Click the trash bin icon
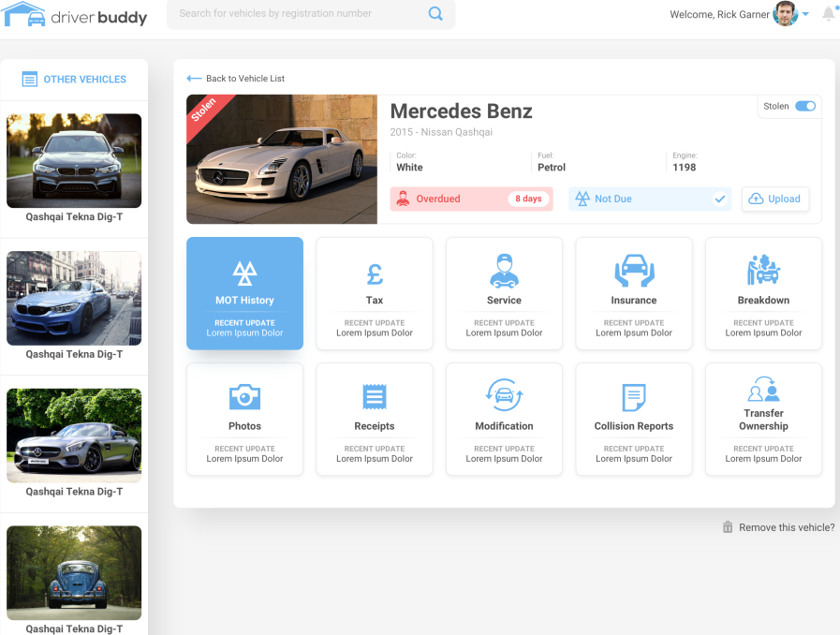 tap(728, 526)
